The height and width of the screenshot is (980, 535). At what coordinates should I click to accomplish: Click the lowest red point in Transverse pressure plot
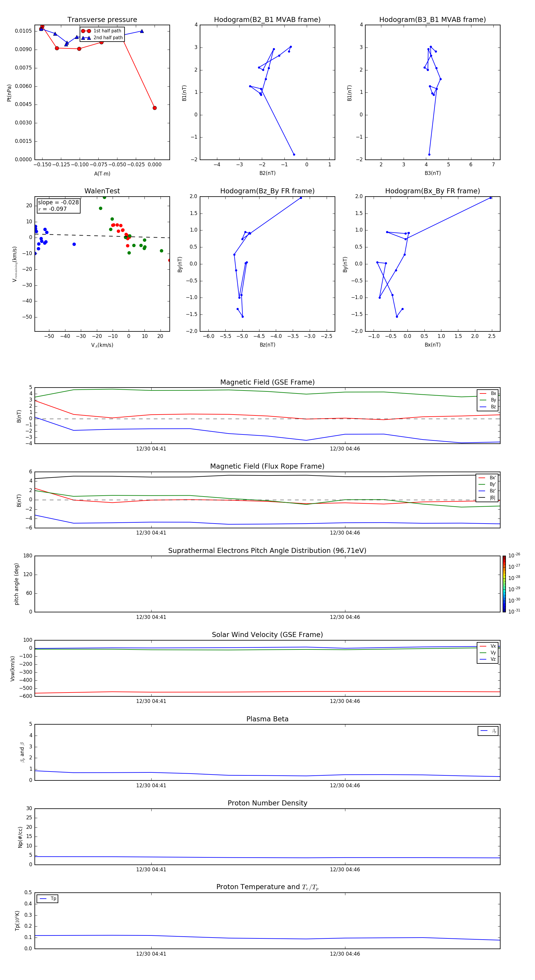click(x=155, y=108)
